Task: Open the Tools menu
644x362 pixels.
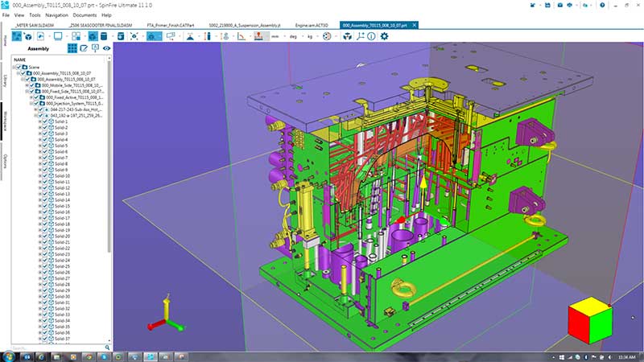Action: tap(35, 14)
